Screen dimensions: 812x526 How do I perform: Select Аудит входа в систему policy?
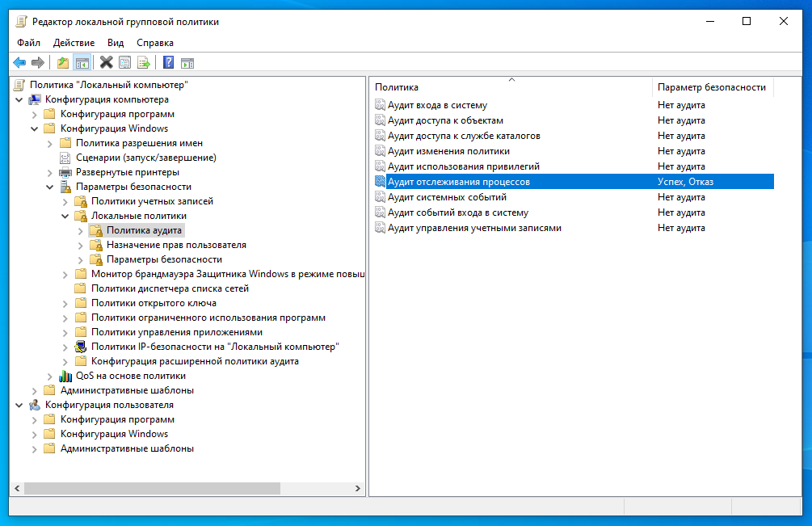click(437, 105)
